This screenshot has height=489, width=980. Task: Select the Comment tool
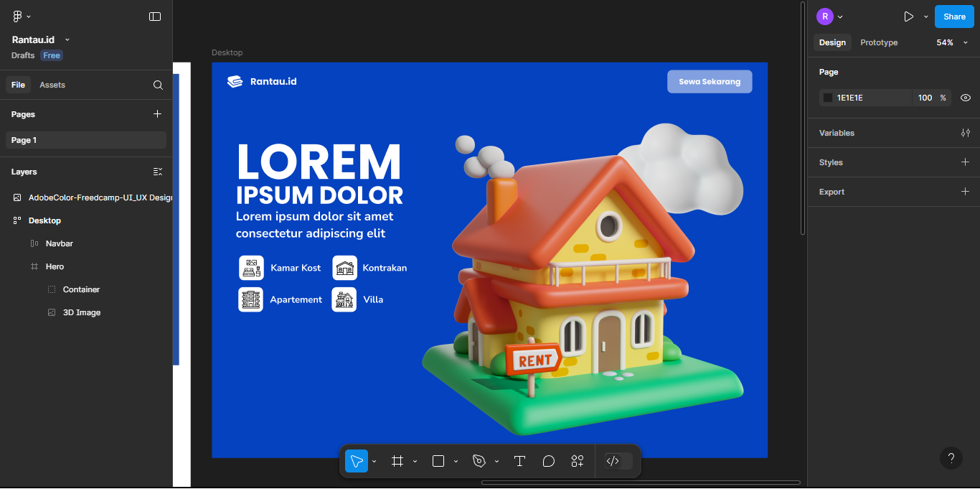[x=549, y=461]
